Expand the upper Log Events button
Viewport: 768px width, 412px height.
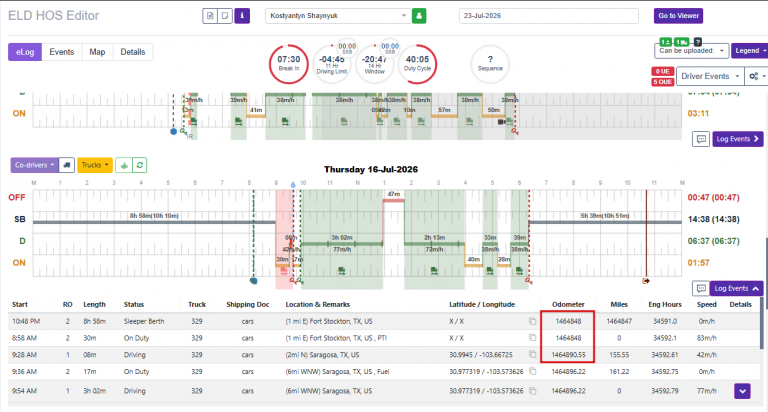pyautogui.click(x=737, y=139)
